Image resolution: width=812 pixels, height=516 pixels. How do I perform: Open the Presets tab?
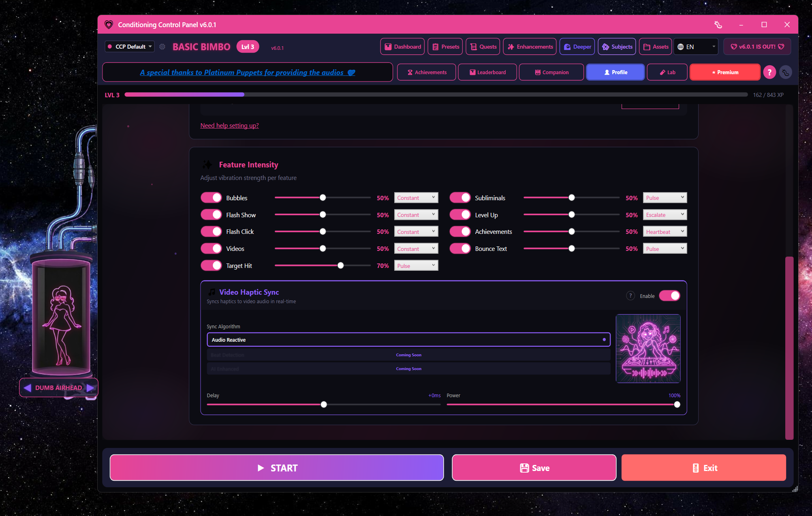(445, 47)
